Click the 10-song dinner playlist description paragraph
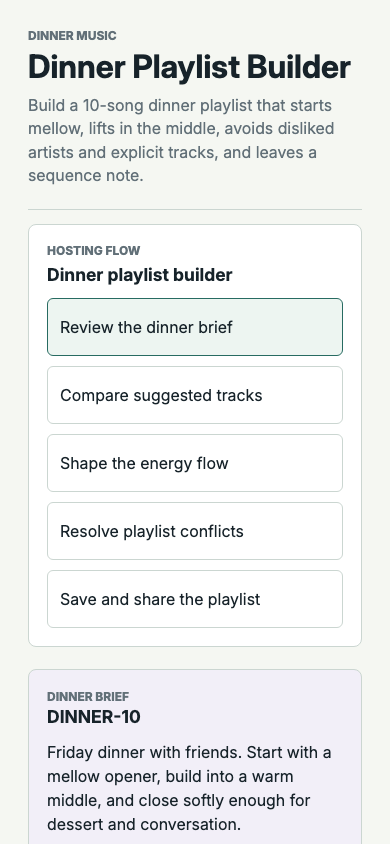The width and height of the screenshot is (390, 844). click(181, 140)
